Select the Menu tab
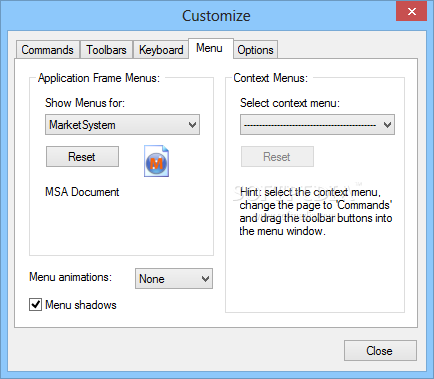Viewport: 434px width, 379px height. 210,48
